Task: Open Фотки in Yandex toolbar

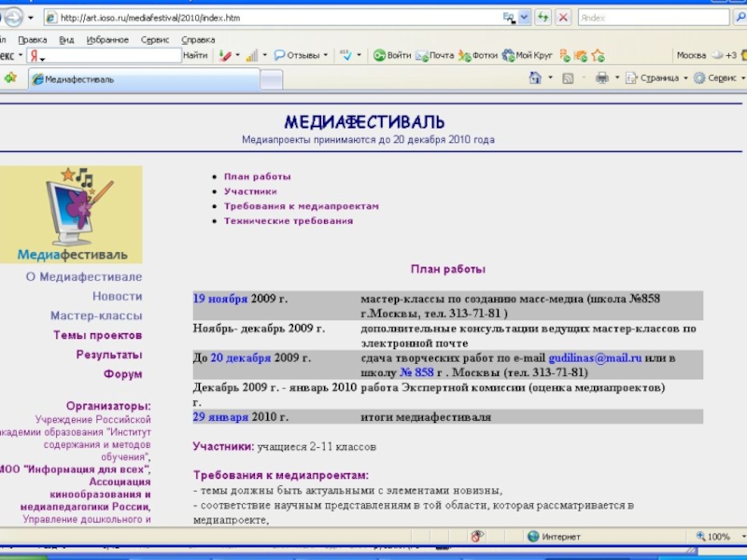Action: click(x=478, y=56)
